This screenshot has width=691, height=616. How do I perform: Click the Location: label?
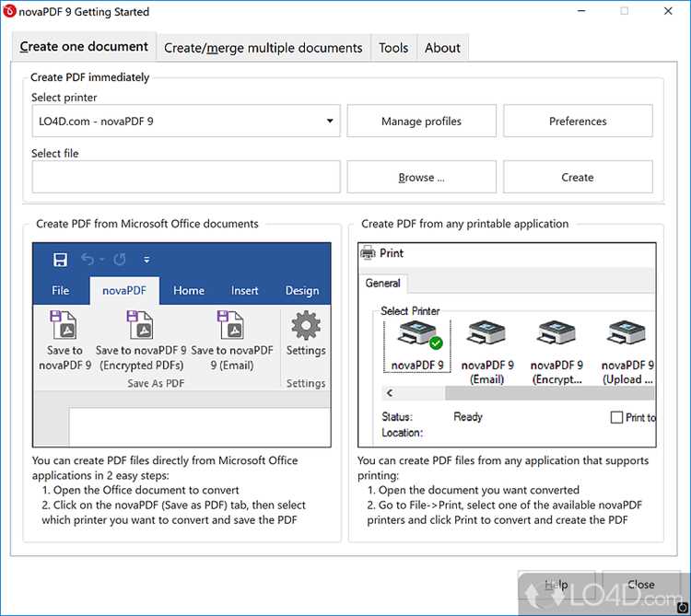click(402, 433)
